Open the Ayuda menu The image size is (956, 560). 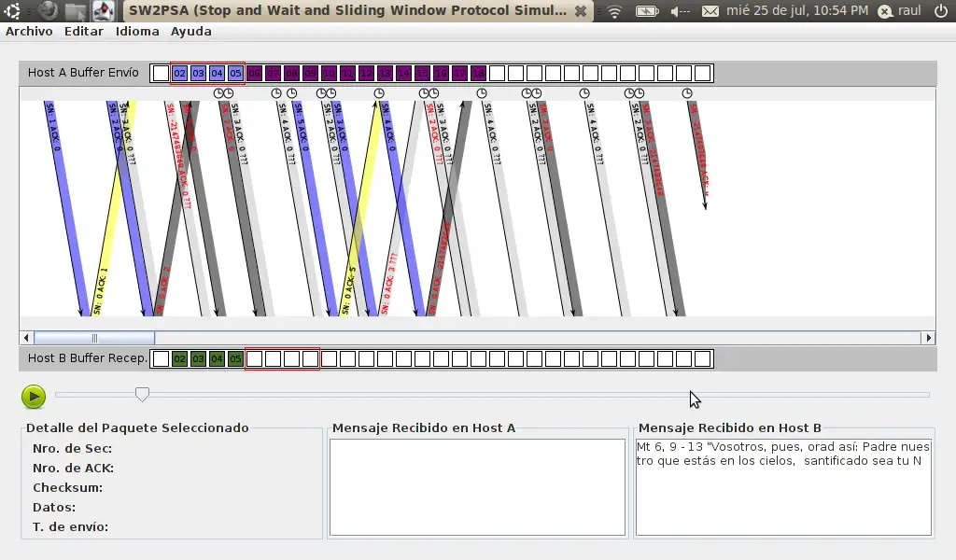[x=190, y=31]
